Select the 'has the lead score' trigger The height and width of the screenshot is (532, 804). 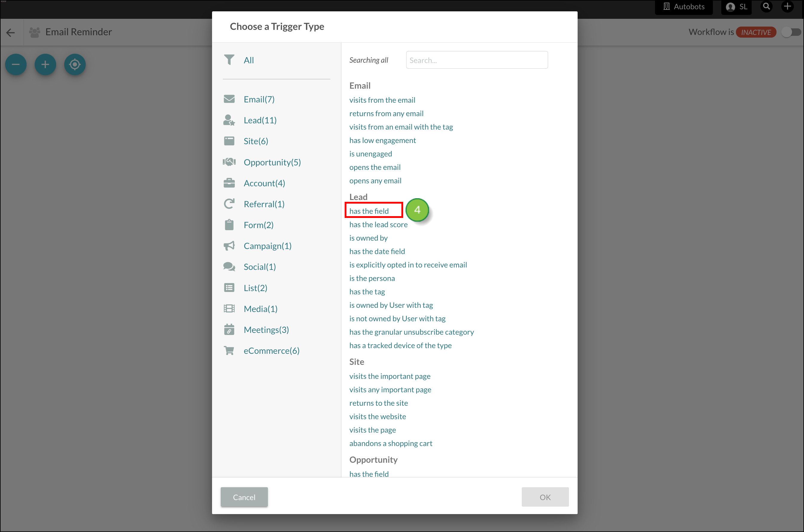[378, 224]
